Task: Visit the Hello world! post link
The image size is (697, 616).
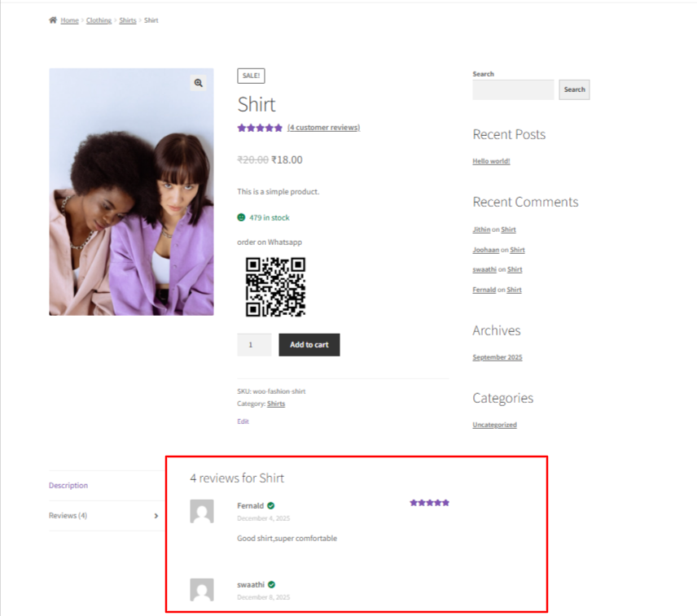Action: coord(490,160)
